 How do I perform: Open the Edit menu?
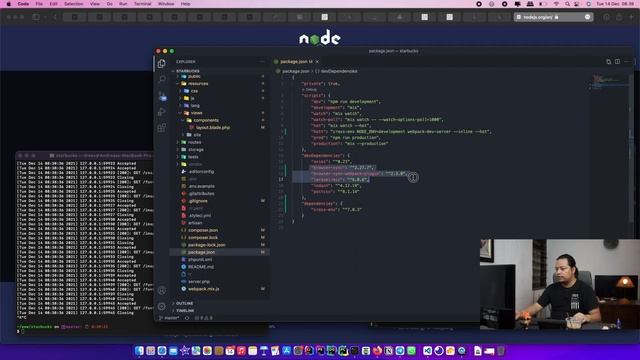click(53, 4)
